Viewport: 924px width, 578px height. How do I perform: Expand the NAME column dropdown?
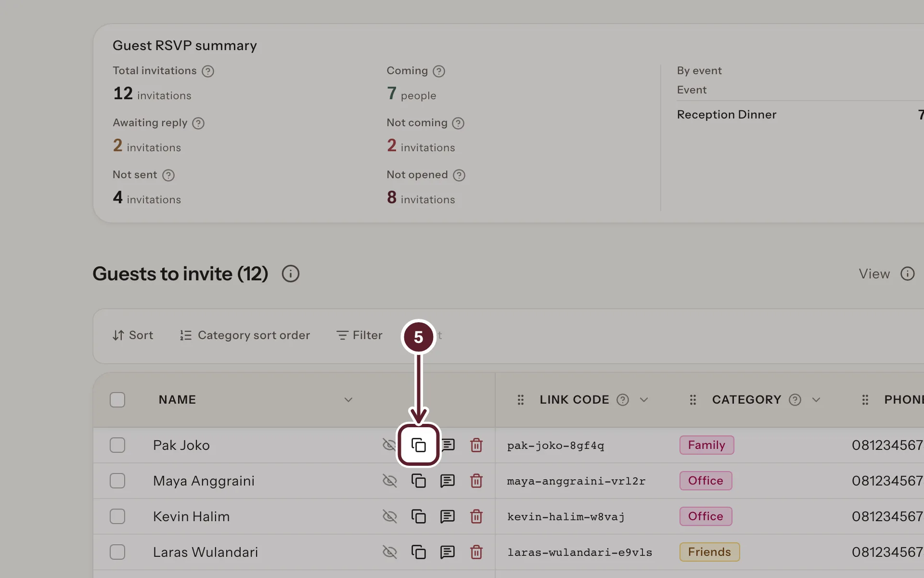point(348,400)
